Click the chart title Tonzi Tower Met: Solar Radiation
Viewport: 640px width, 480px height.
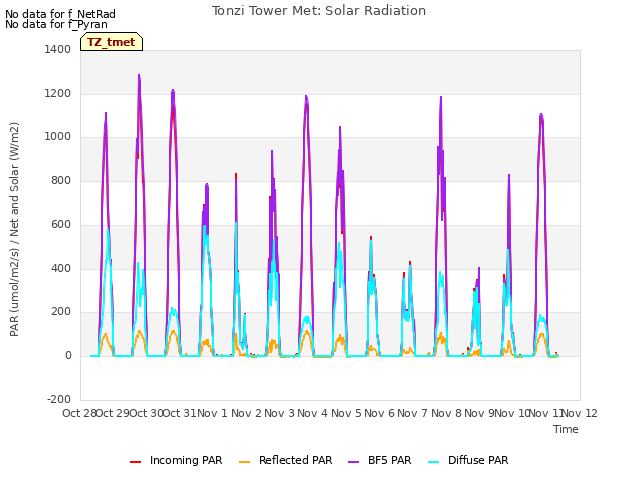(319, 11)
